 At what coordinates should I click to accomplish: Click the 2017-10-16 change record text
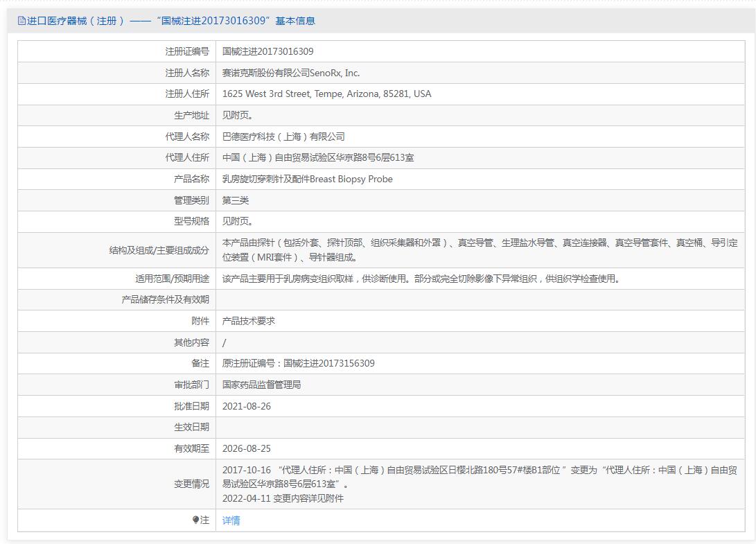(x=480, y=477)
